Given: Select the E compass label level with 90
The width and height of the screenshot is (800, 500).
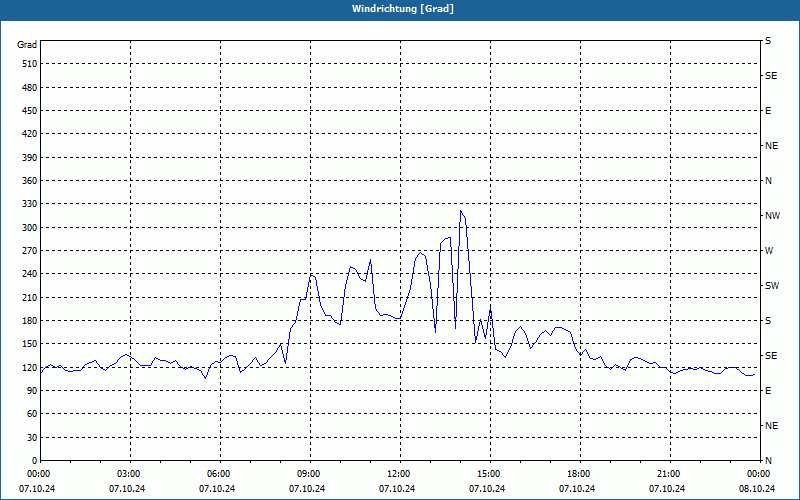Looking at the screenshot, I should coord(768,391).
